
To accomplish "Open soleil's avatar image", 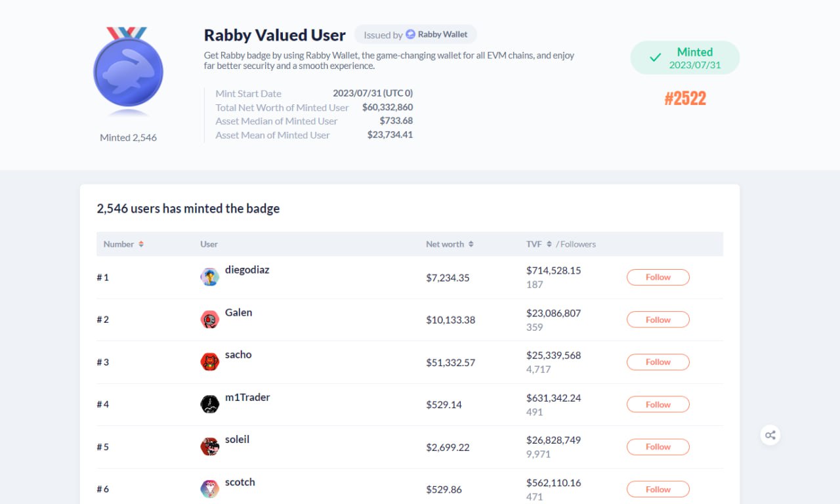I will pos(209,447).
